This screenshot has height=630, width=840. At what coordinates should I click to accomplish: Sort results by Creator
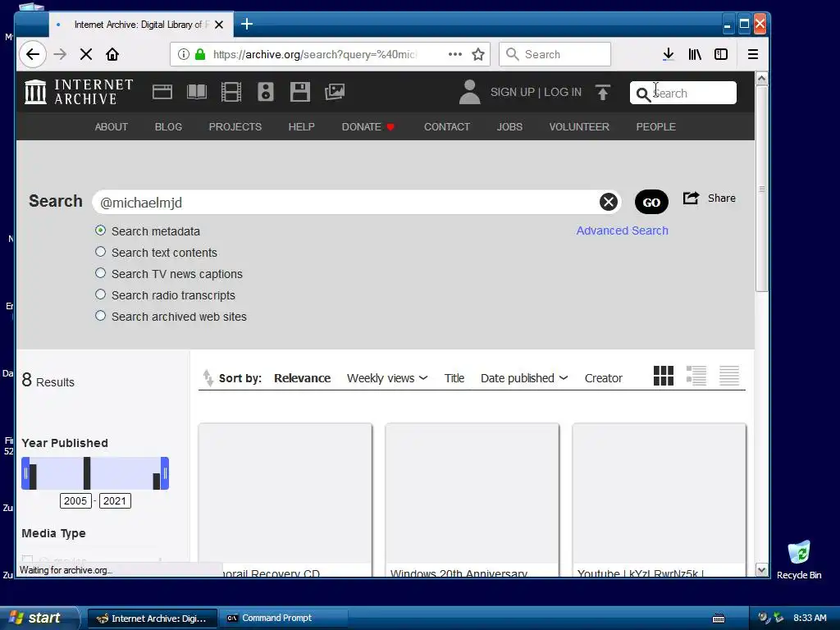(603, 378)
